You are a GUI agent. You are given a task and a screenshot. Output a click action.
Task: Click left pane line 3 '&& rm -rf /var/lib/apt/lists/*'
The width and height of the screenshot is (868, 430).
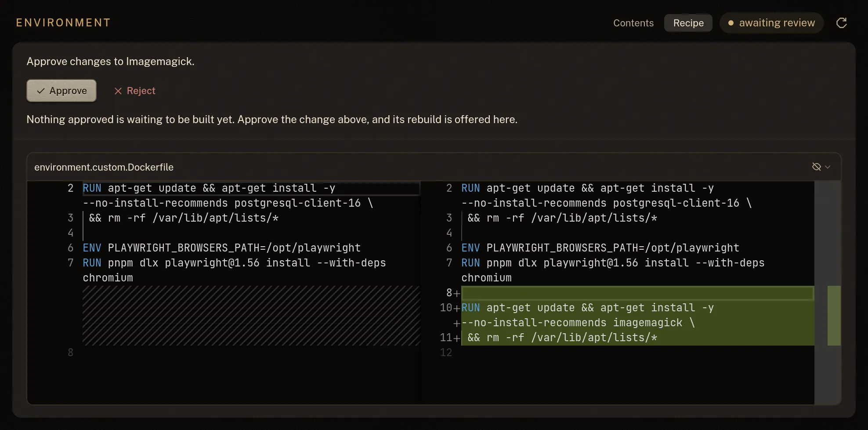184,218
